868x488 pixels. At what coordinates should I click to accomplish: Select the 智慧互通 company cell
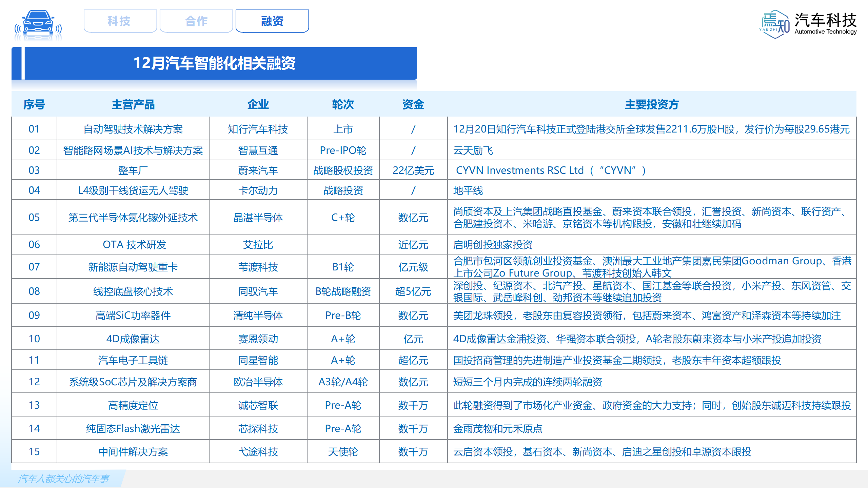[x=258, y=150]
